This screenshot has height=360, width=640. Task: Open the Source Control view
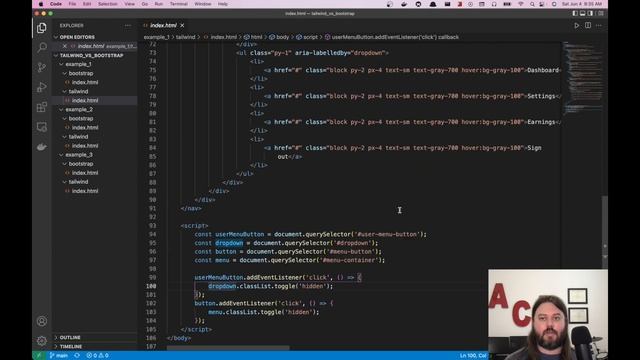pyautogui.click(x=42, y=67)
